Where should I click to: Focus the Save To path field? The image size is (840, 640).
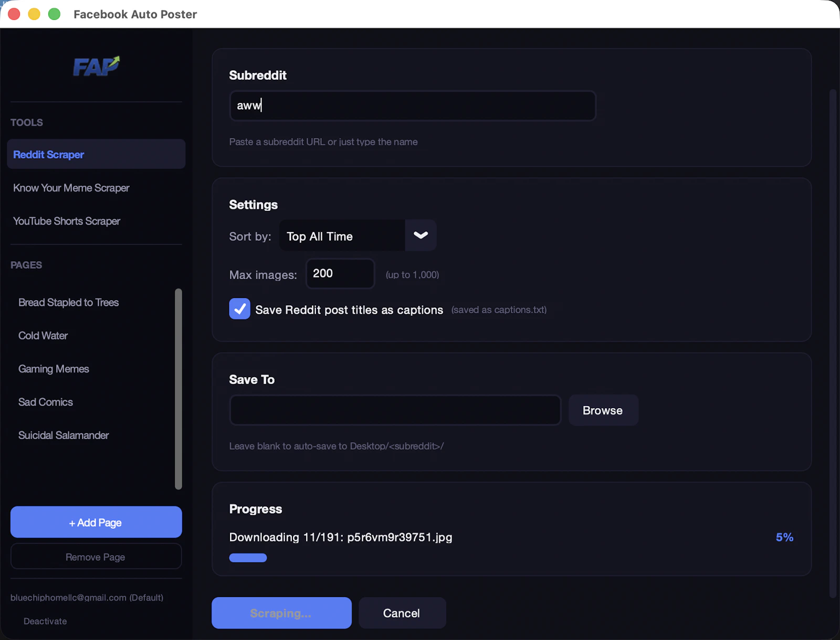[x=395, y=410]
